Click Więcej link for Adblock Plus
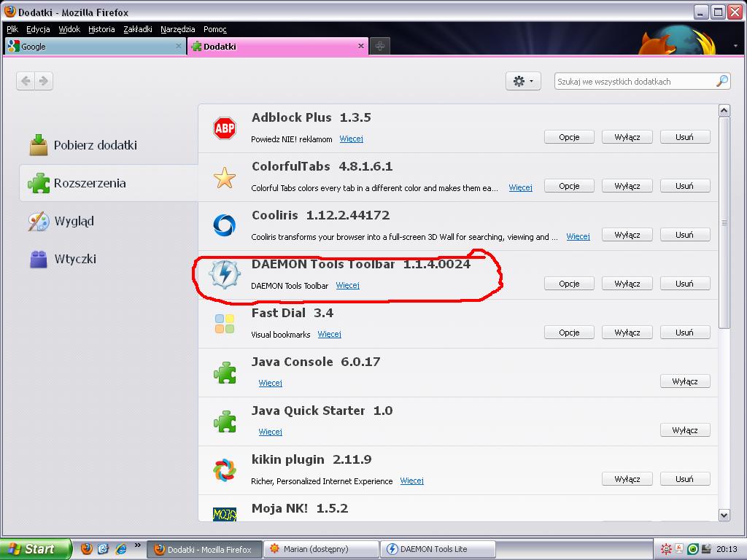 point(351,139)
